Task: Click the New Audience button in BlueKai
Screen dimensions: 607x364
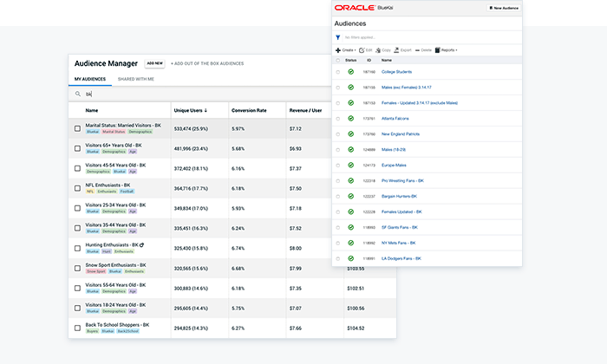Action: coord(504,8)
